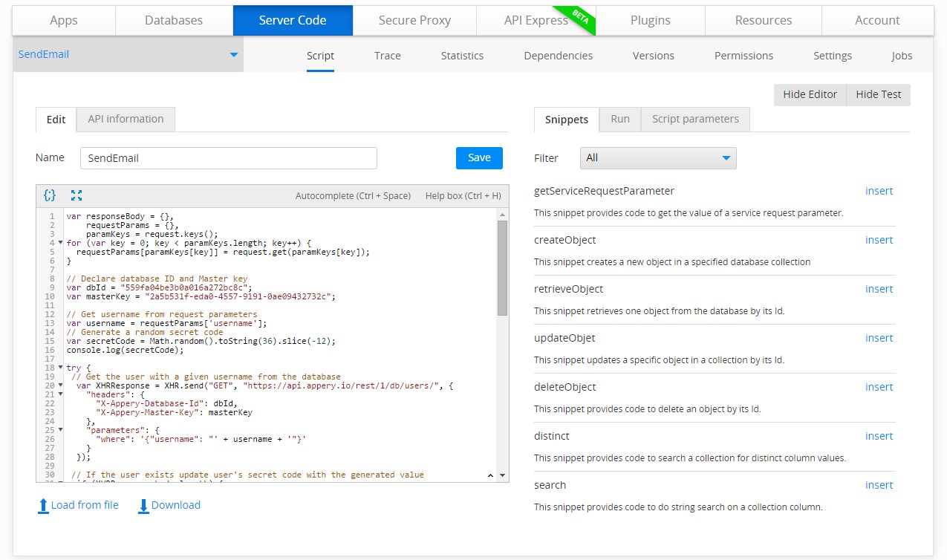Switch to the Jobs sub-tab

(x=902, y=56)
